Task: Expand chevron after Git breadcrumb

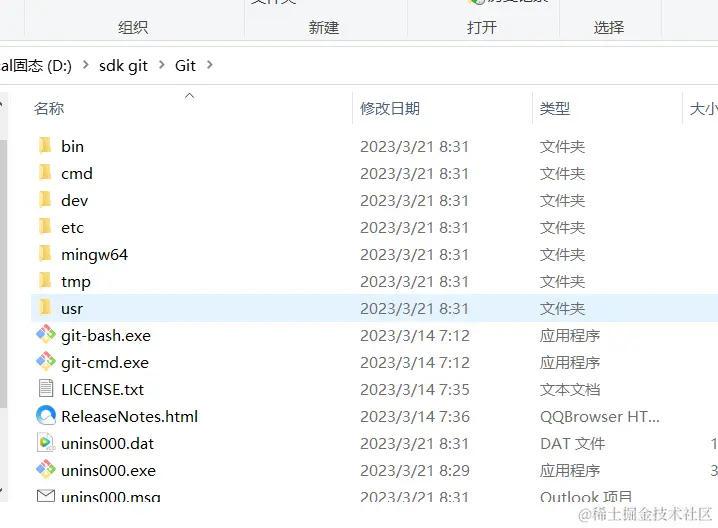Action: coord(209,65)
